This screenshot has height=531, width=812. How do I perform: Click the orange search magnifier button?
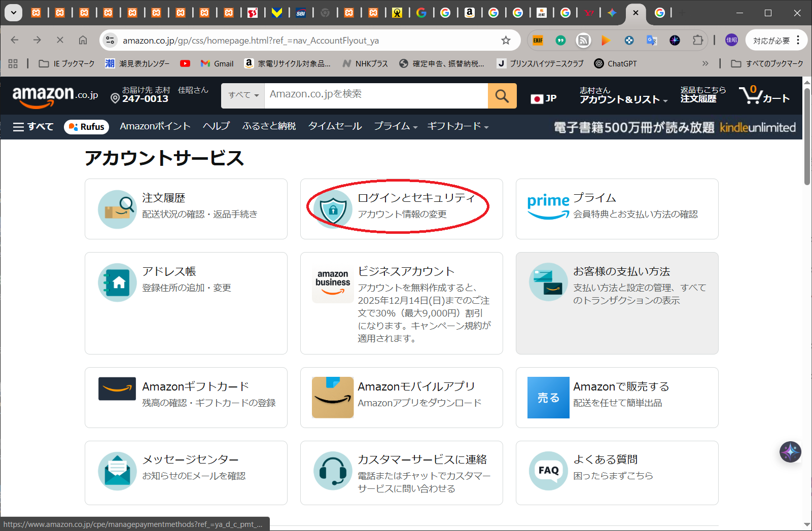click(502, 96)
